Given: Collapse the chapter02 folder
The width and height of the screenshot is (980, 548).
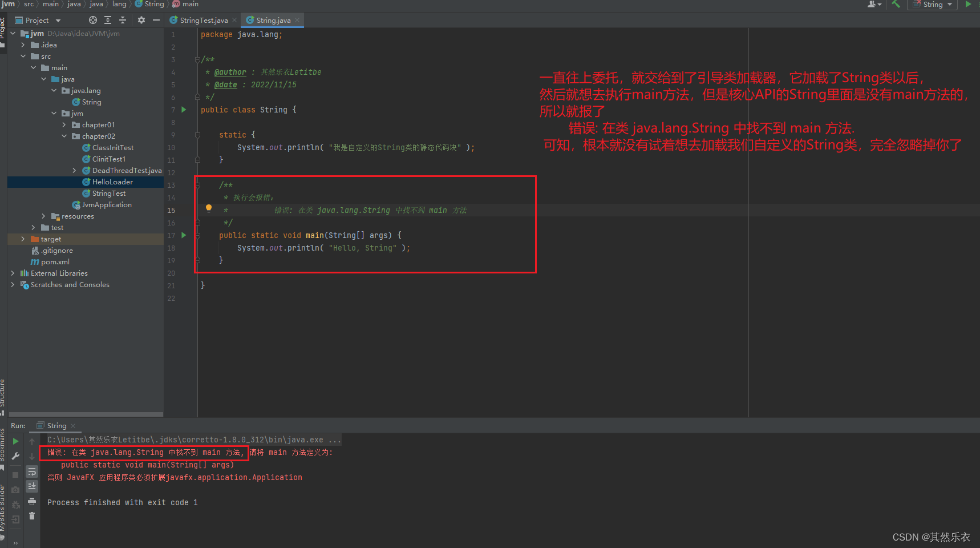Looking at the screenshot, I should (x=64, y=136).
